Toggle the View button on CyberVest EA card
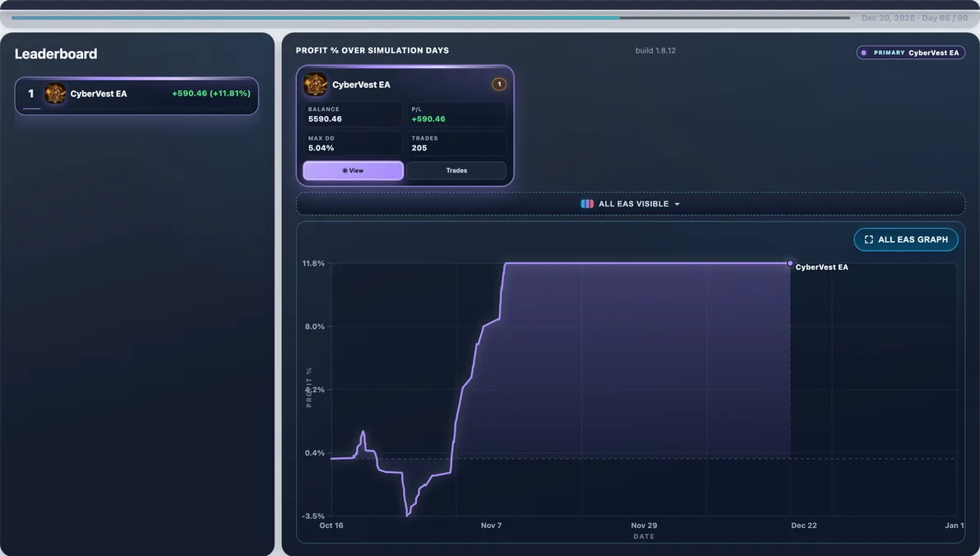980x556 pixels. point(354,170)
